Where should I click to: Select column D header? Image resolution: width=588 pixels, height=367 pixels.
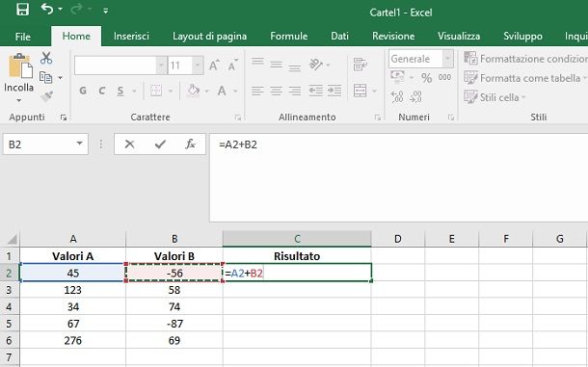[x=398, y=239]
